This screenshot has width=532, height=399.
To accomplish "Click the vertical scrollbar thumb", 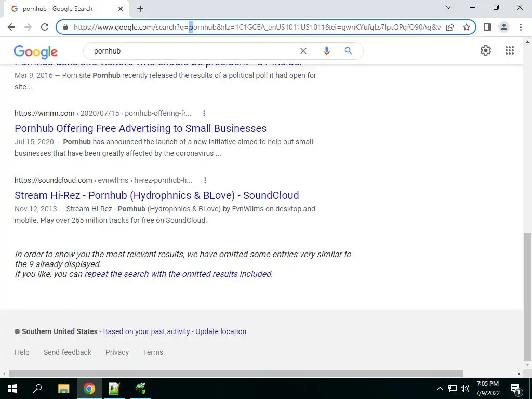I will [x=527, y=297].
